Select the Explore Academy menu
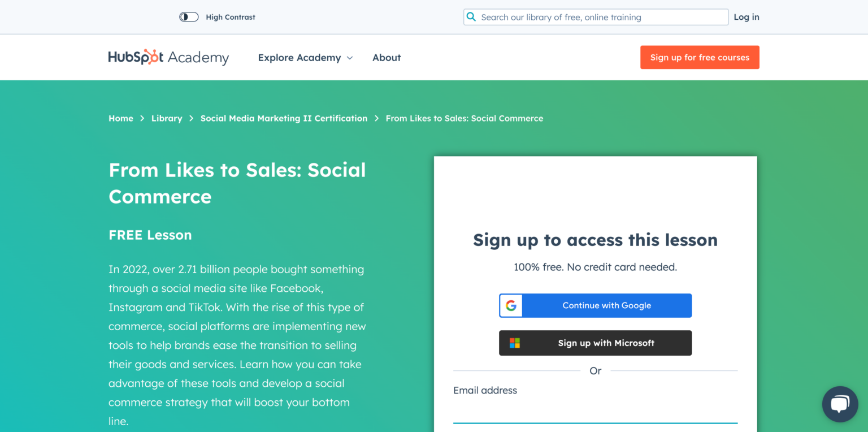The height and width of the screenshot is (432, 868). [x=299, y=57]
